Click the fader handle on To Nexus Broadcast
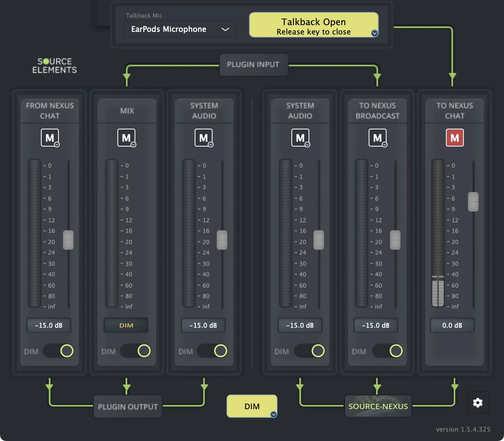 pos(395,240)
